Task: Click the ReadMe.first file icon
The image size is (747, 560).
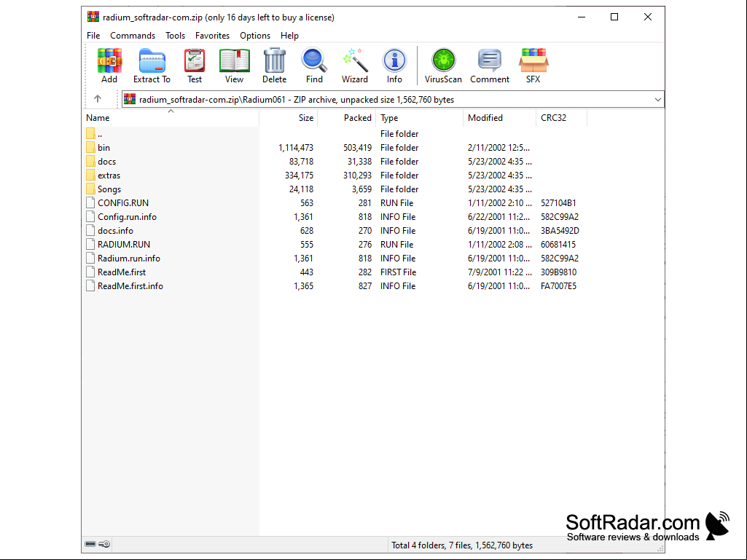Action: pos(90,272)
